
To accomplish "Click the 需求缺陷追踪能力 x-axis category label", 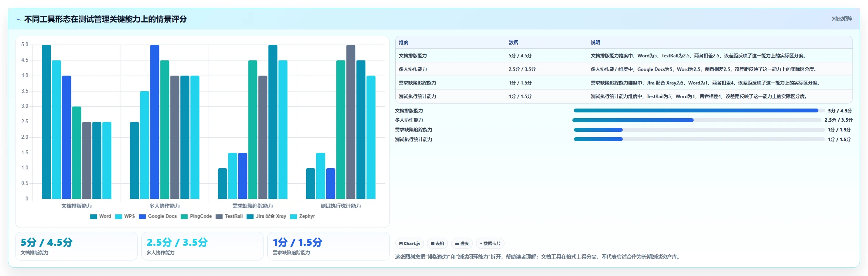I will tap(253, 206).
